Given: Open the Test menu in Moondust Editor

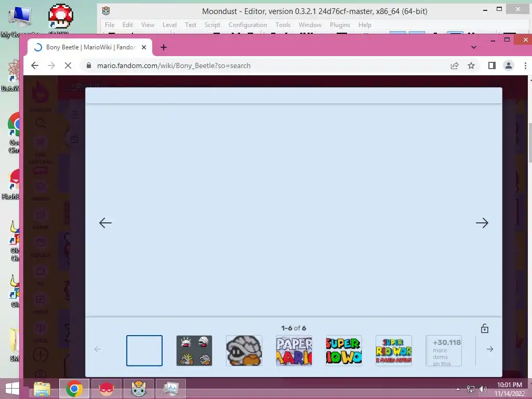Looking at the screenshot, I should pyautogui.click(x=190, y=25).
